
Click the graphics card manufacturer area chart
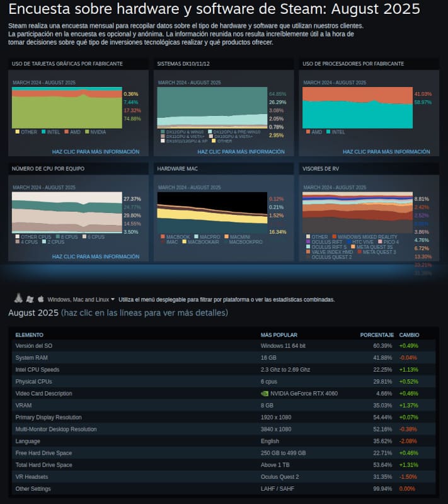(67, 108)
